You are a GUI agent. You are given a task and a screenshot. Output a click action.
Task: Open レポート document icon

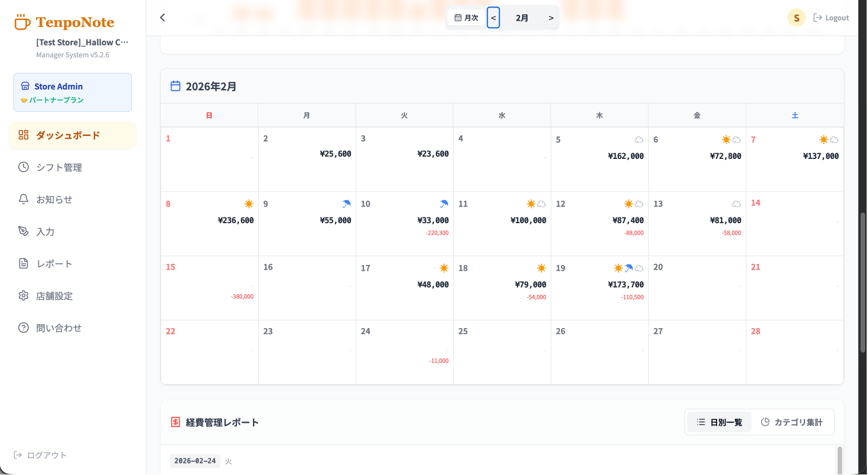24,263
